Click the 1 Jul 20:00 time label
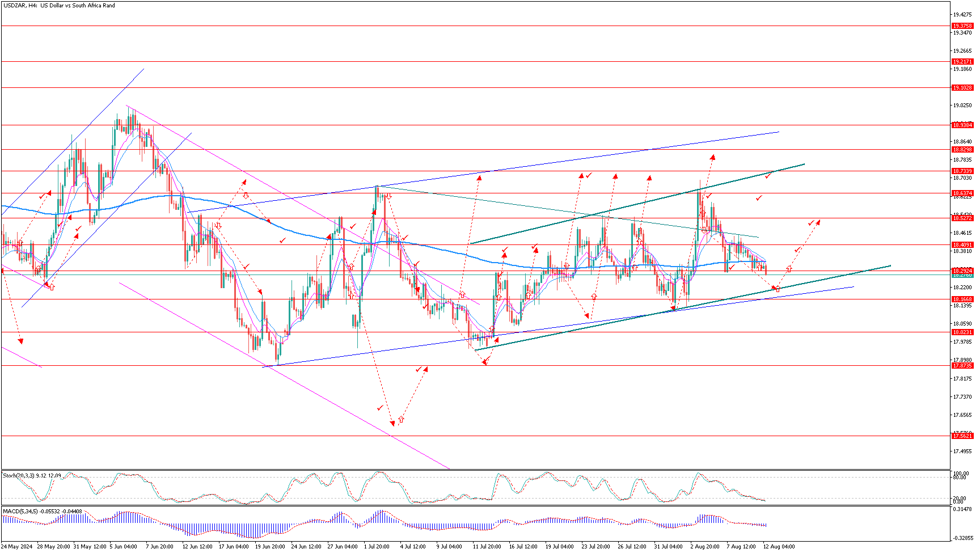 point(377,547)
